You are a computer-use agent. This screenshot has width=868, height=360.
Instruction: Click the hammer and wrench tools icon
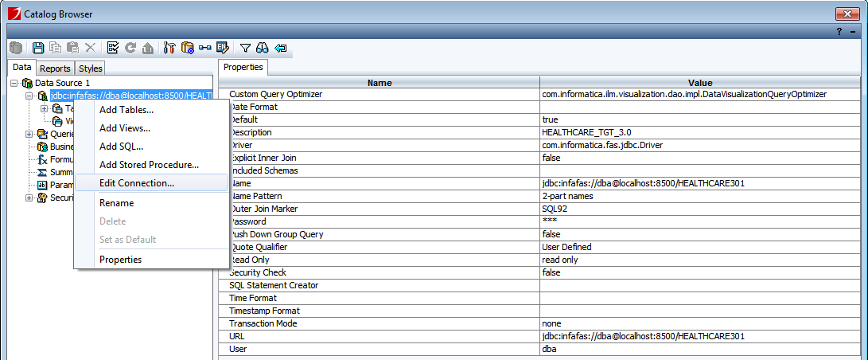169,49
